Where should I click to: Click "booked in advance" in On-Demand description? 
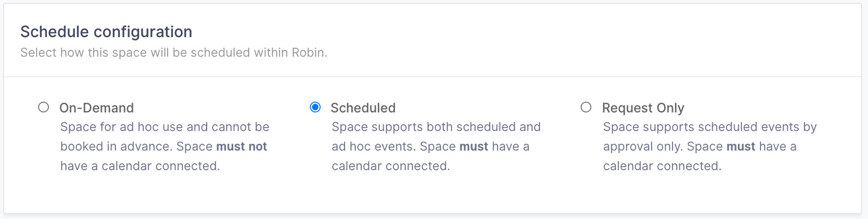pos(115,147)
